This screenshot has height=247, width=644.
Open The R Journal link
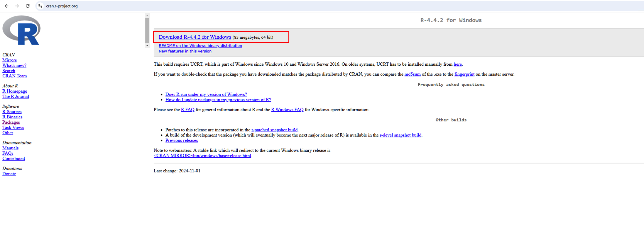(16, 96)
